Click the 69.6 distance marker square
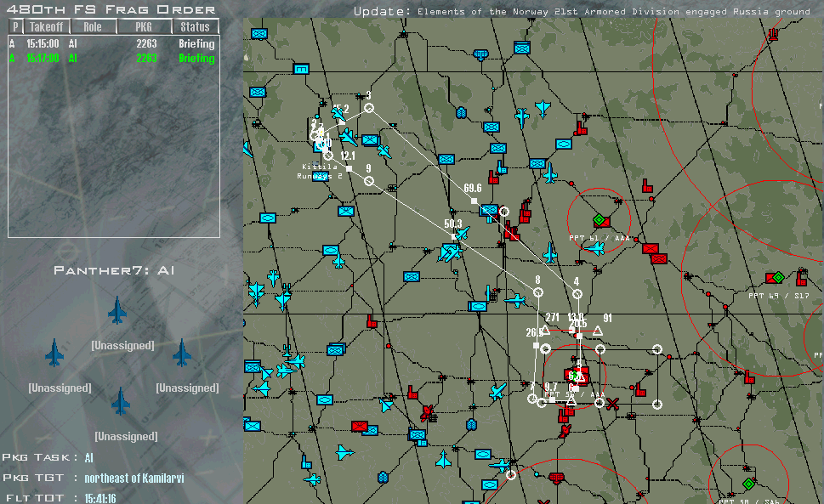 point(474,201)
